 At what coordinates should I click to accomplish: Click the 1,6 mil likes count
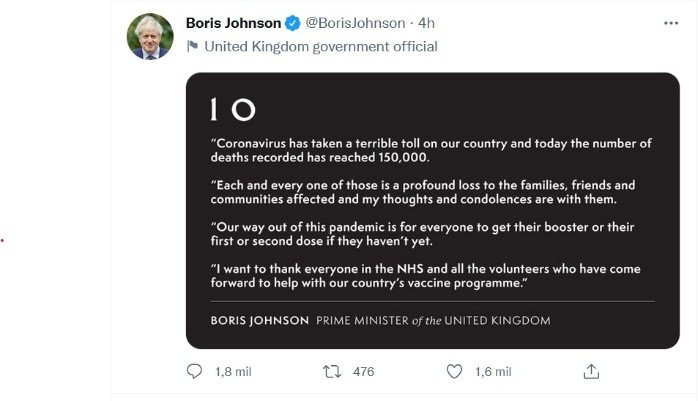point(492,371)
